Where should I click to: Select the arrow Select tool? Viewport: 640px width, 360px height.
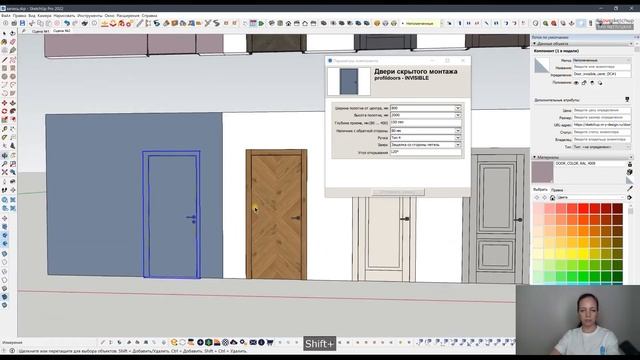4,33
